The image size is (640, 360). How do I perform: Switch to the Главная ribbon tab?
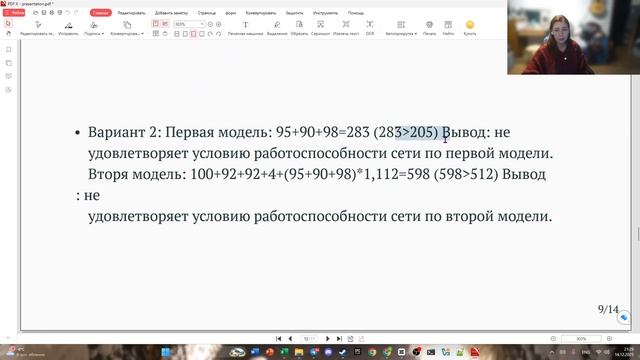pos(100,13)
